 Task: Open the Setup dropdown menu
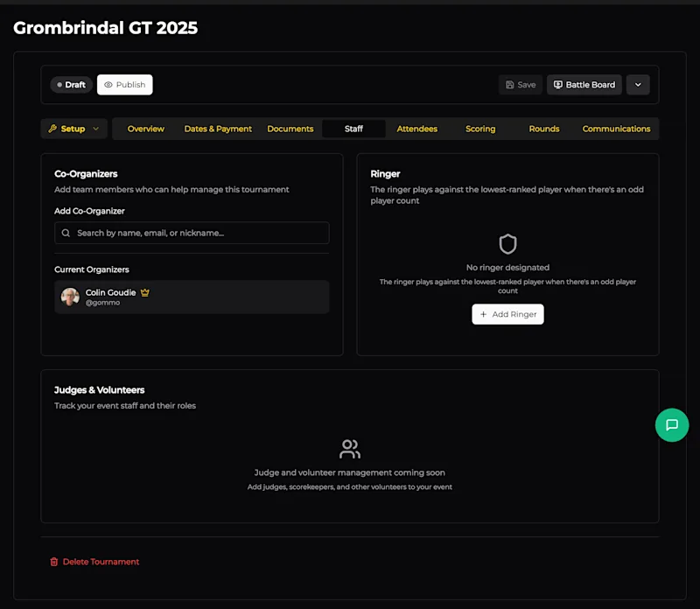click(73, 129)
